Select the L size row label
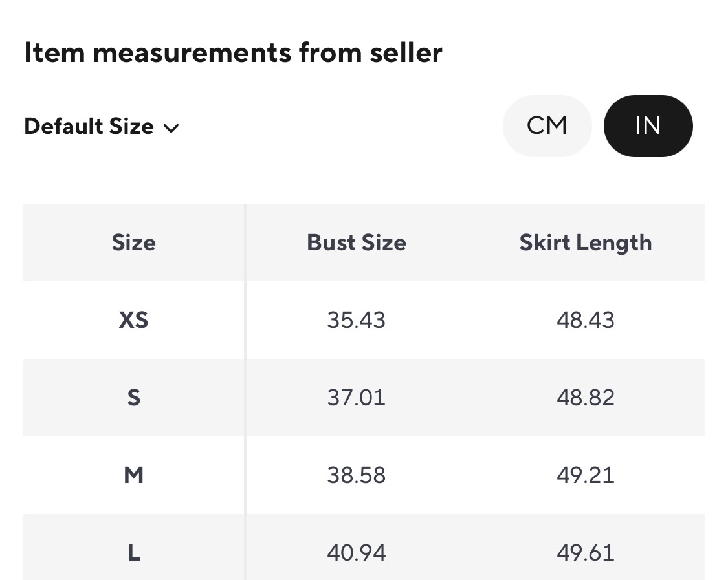 [x=133, y=553]
